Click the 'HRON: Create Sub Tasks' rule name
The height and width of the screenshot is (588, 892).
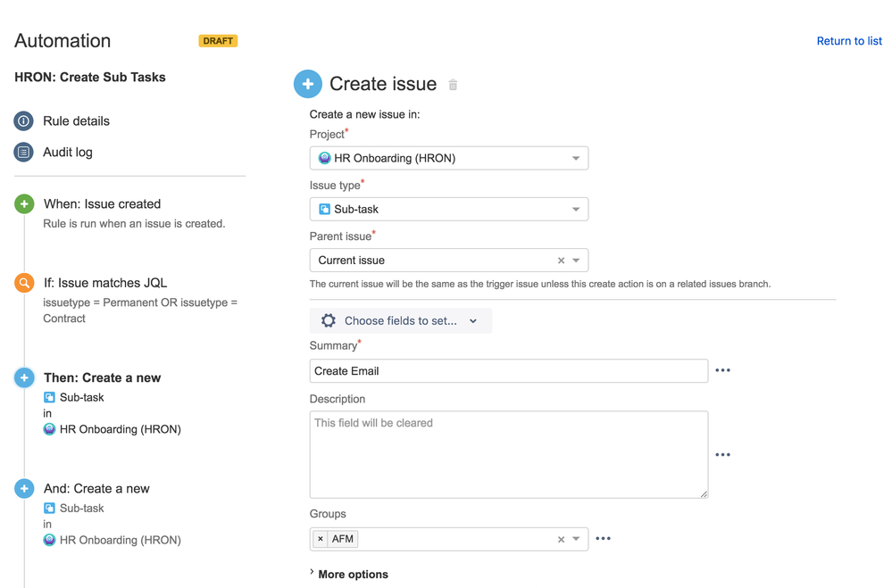[90, 78]
